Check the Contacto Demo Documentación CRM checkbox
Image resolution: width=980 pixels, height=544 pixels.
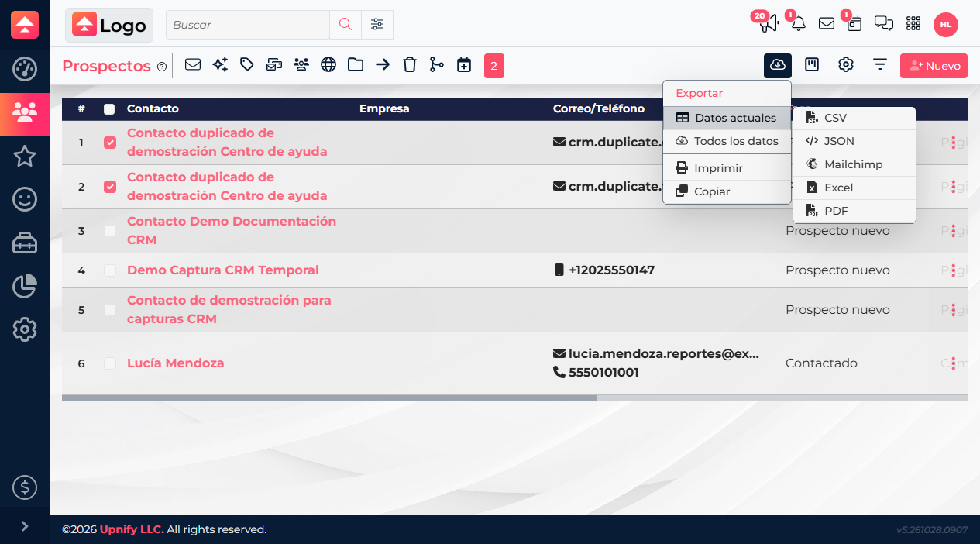110,231
